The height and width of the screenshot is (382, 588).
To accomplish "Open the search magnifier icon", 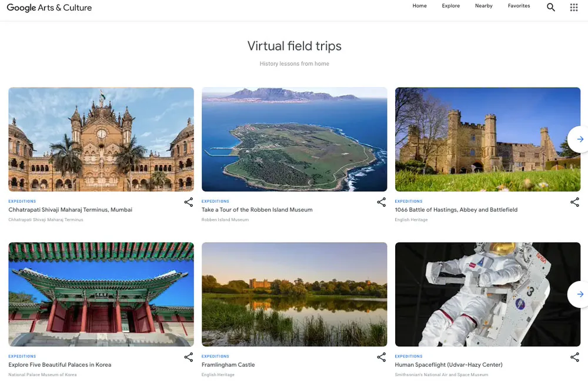I will pyautogui.click(x=551, y=8).
